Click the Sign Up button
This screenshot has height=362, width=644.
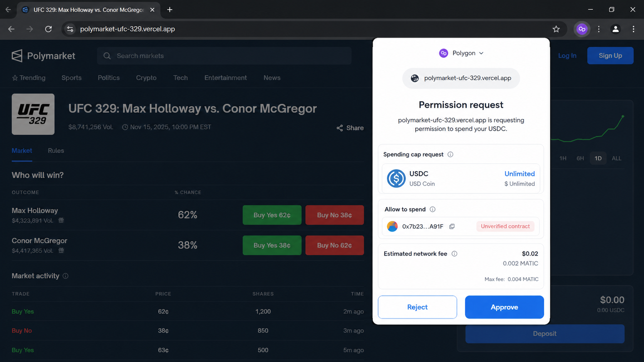610,56
